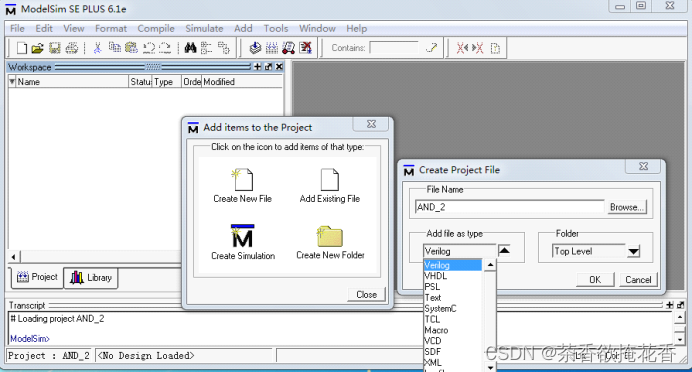Choose SystemC from the file type list
Screen dimensions: 692x372
452,308
